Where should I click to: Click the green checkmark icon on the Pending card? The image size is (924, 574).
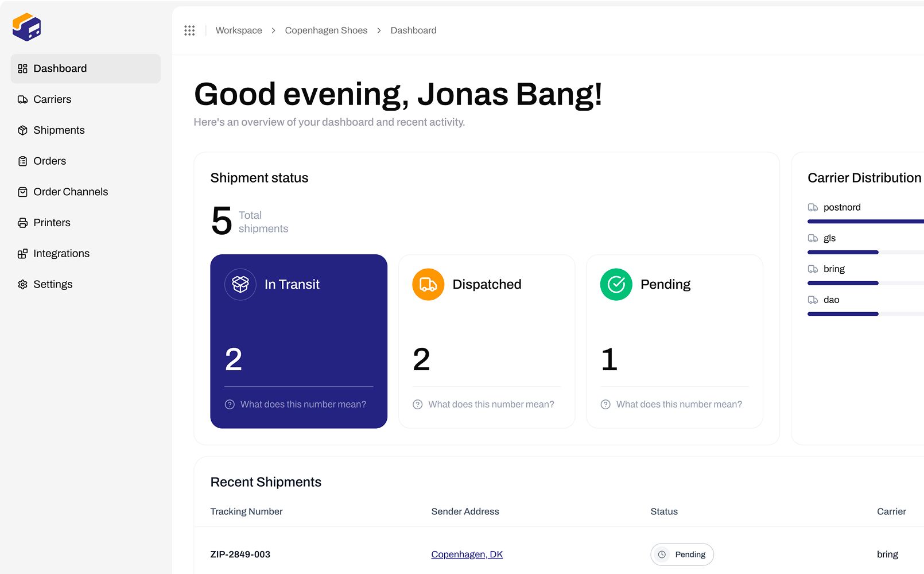pos(615,284)
